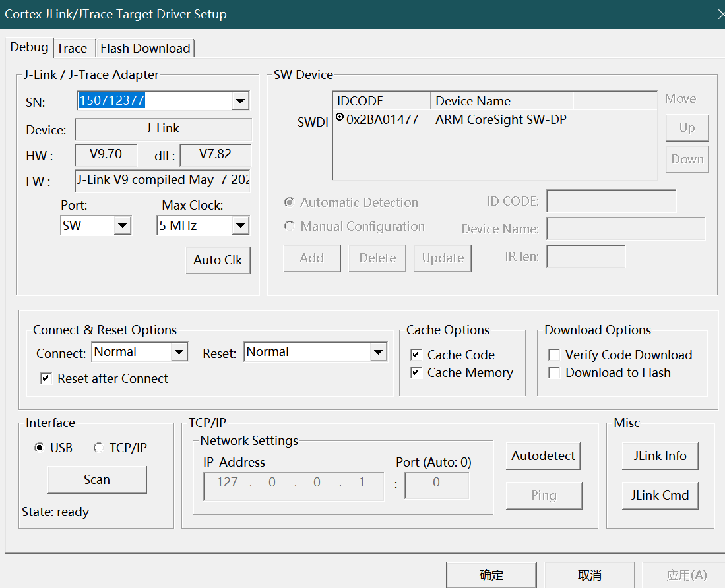Click the Auto Clk button
The height and width of the screenshot is (588, 725).
(218, 260)
